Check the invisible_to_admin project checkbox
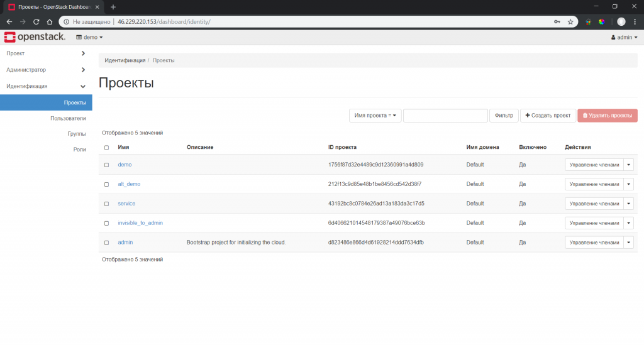 click(x=106, y=223)
